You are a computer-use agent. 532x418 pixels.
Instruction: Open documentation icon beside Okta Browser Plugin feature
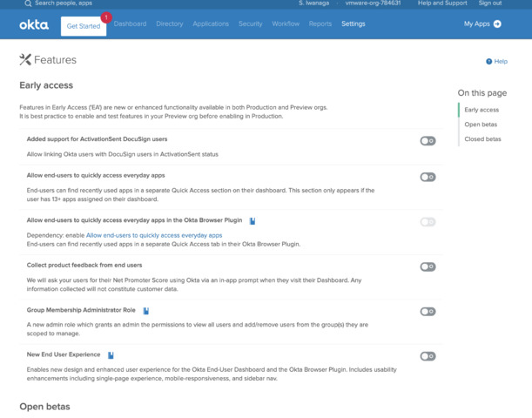(x=253, y=221)
